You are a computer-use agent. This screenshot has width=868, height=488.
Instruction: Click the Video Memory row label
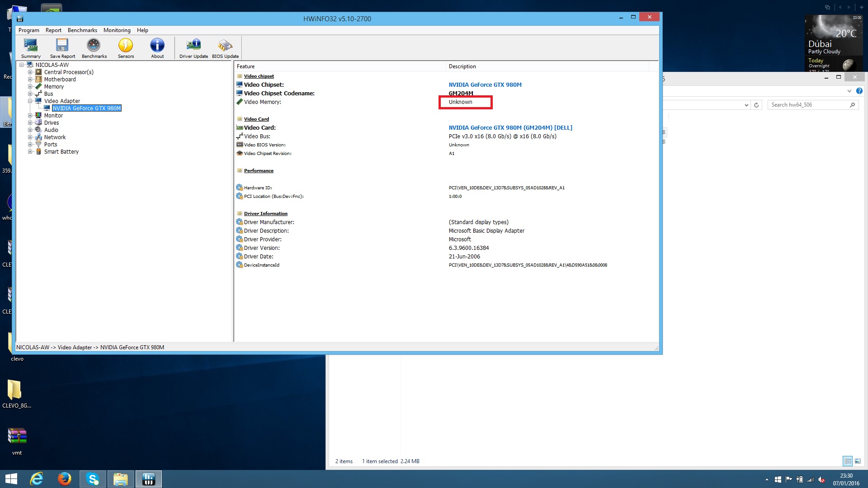click(x=263, y=102)
